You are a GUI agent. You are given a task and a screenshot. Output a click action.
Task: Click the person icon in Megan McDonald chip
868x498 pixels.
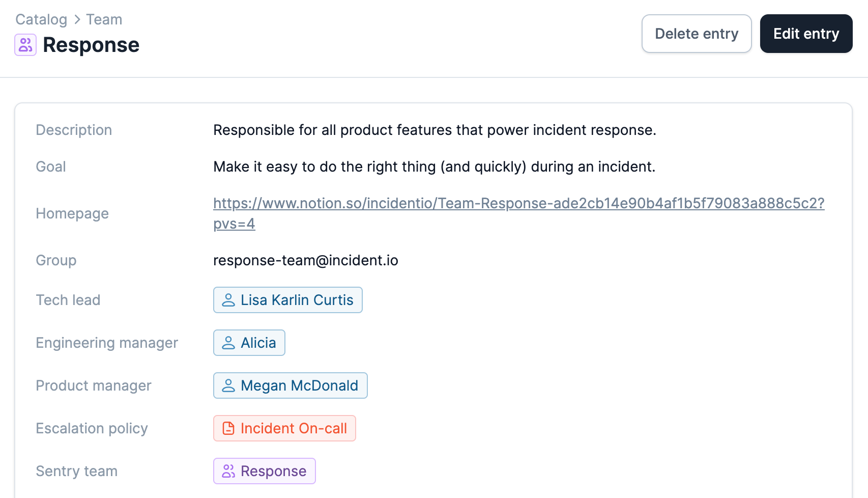pyautogui.click(x=228, y=385)
